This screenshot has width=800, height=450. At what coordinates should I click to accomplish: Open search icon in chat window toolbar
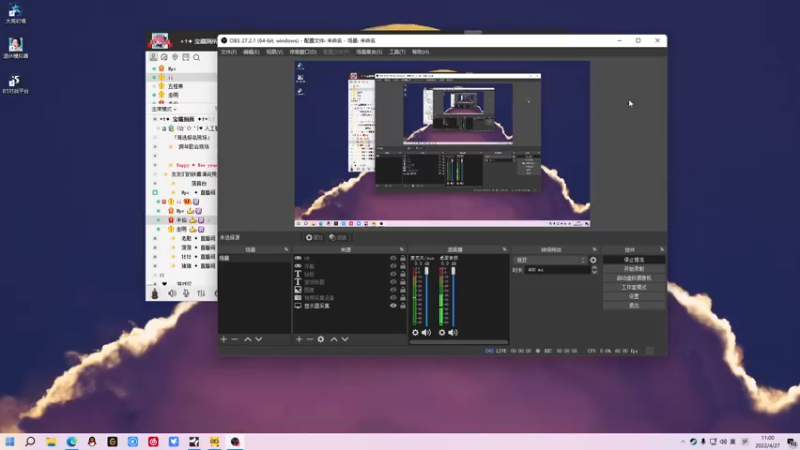pyautogui.click(x=196, y=57)
